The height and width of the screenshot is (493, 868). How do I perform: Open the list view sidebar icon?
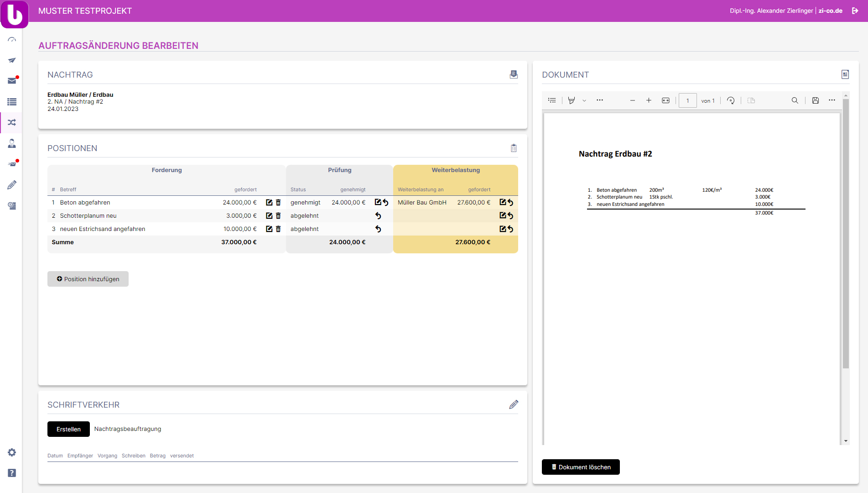12,102
